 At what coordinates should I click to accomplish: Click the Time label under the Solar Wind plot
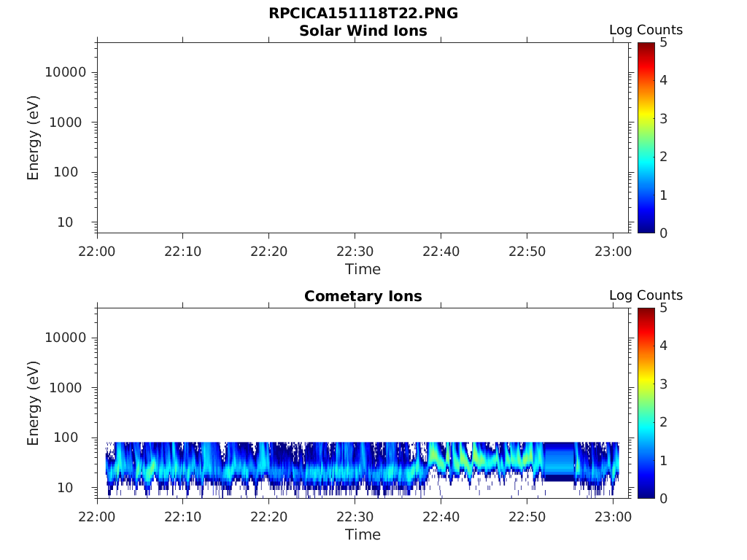coord(363,270)
